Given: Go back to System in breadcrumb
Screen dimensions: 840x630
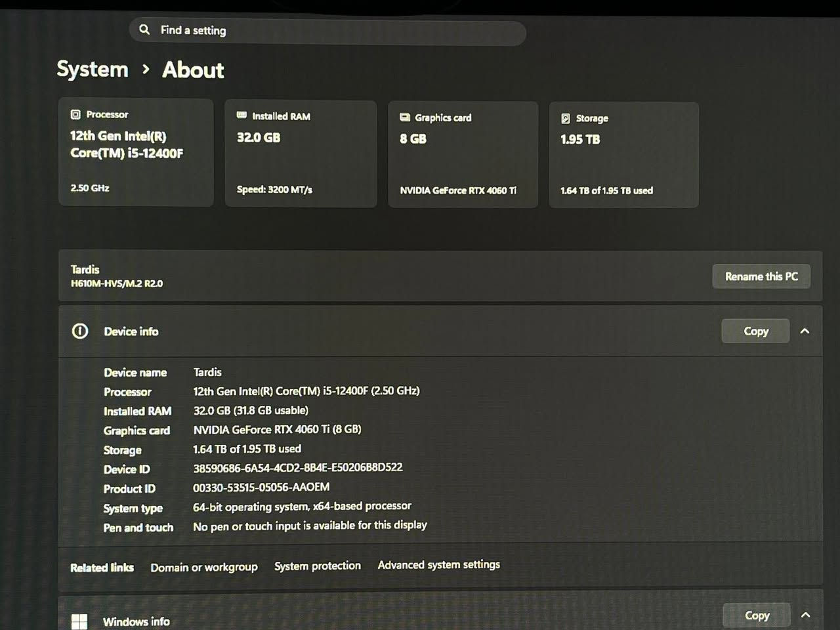Looking at the screenshot, I should click(93, 69).
